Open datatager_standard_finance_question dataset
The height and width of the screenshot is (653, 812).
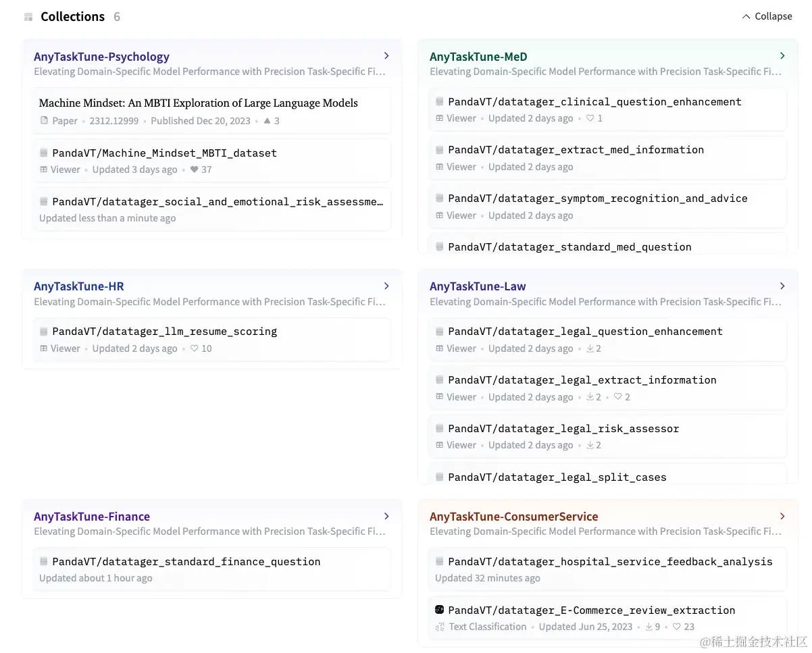tap(186, 562)
